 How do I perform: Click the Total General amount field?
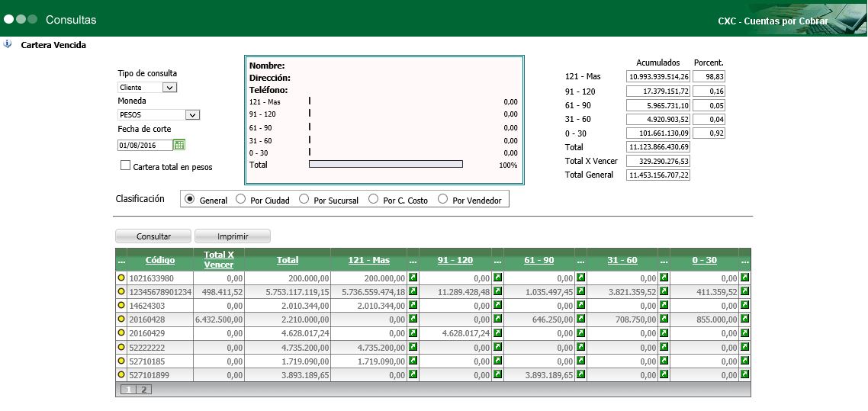click(x=657, y=175)
